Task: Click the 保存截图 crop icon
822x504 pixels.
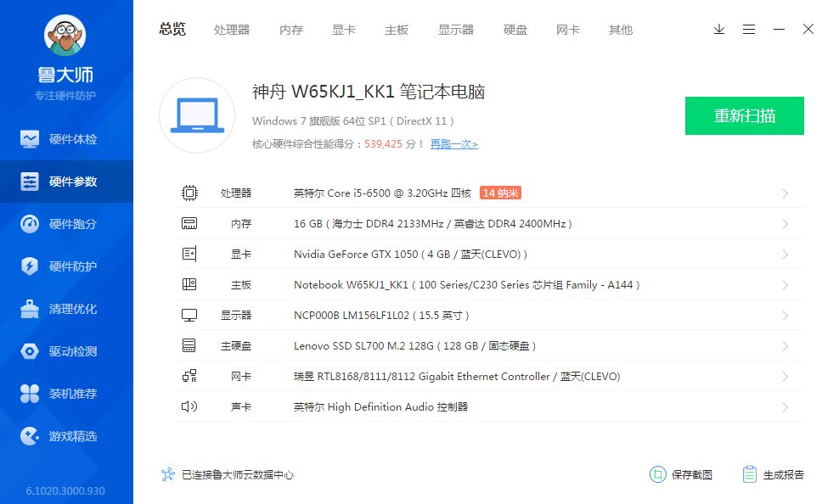Action: (x=658, y=474)
